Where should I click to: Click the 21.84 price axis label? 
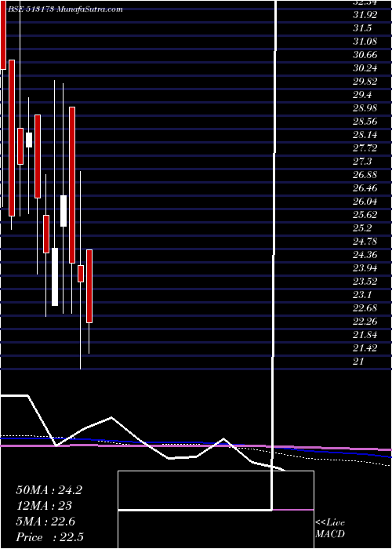click(365, 334)
